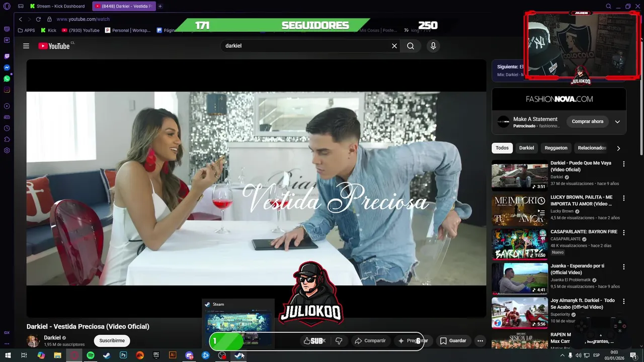
Task: Open the Windows Start menu
Action: click(x=8, y=355)
